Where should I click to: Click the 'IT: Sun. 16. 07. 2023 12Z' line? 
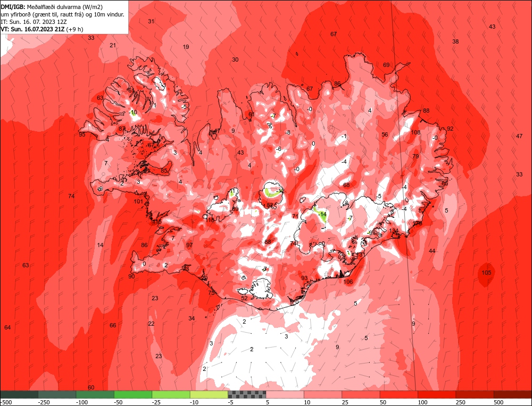coord(34,22)
